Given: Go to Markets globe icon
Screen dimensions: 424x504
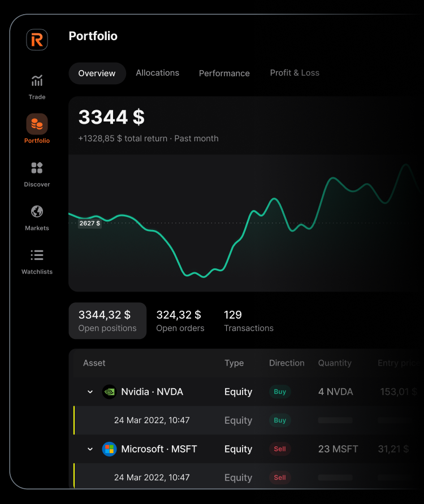Looking at the screenshot, I should [x=37, y=211].
